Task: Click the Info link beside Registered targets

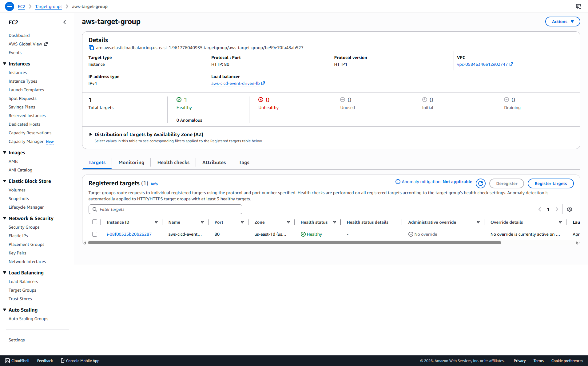Action: (154, 184)
